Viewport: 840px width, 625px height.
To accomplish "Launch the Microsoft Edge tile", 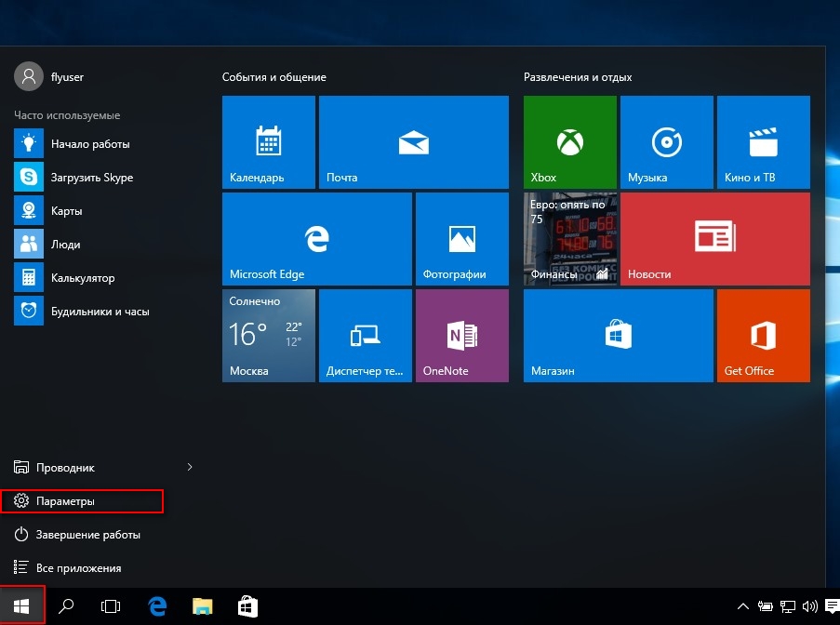I will pyautogui.click(x=317, y=239).
